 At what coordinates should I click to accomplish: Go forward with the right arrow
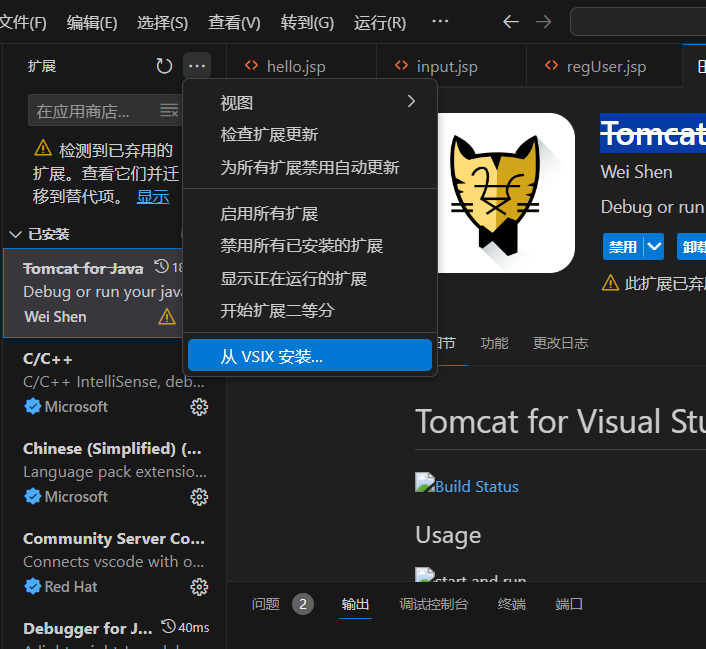543,22
